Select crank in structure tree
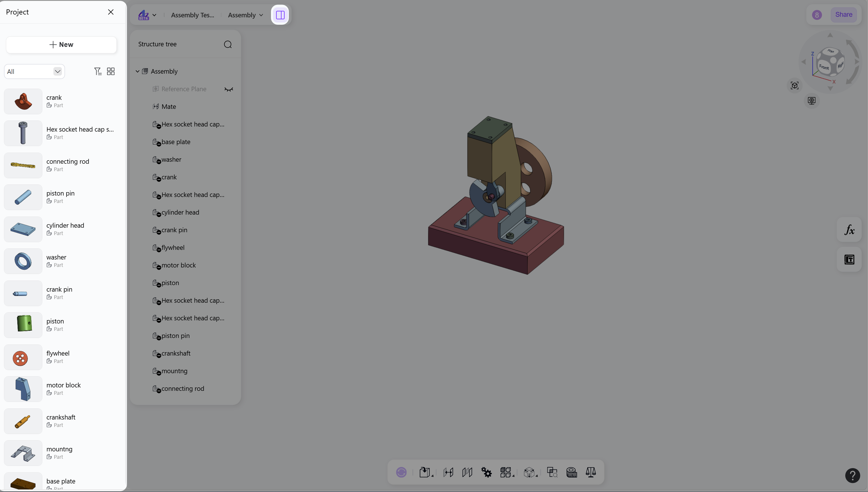Image resolution: width=868 pixels, height=492 pixels. click(x=169, y=177)
